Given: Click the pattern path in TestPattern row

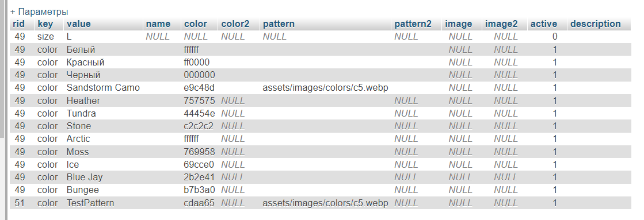Looking at the screenshot, I should tap(325, 203).
